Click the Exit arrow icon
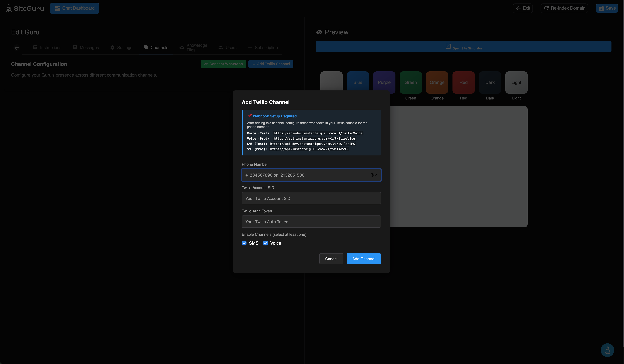The width and height of the screenshot is (624, 364). (518, 8)
